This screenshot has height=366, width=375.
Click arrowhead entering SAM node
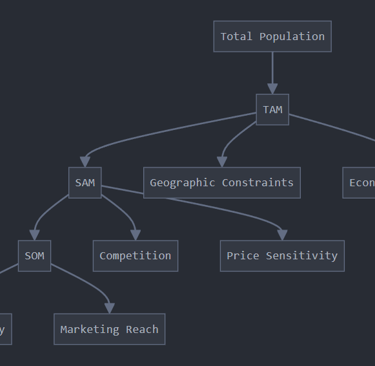pyautogui.click(x=85, y=162)
